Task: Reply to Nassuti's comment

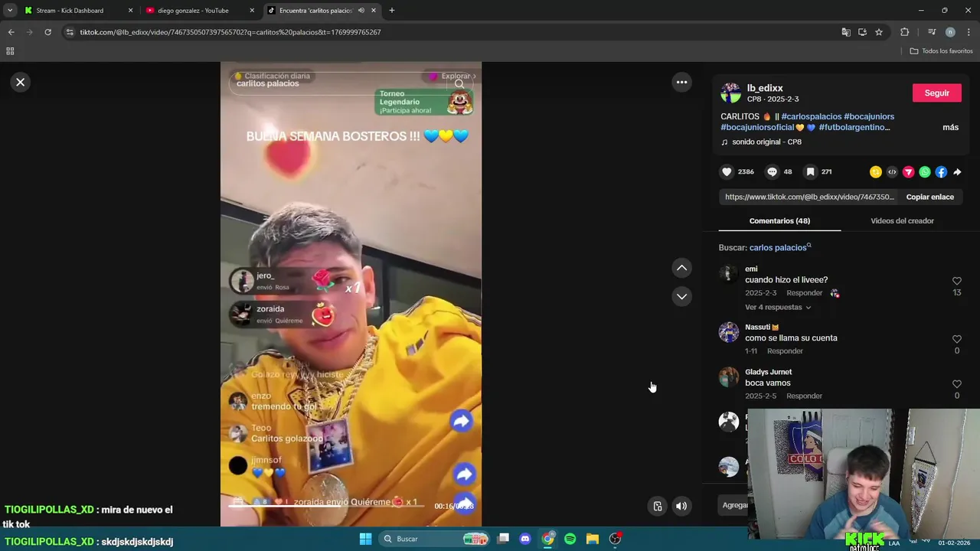Action: pyautogui.click(x=785, y=351)
